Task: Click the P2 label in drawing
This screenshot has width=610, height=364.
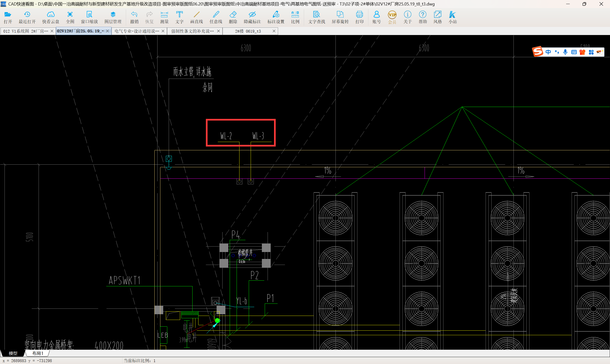Action: [254, 275]
